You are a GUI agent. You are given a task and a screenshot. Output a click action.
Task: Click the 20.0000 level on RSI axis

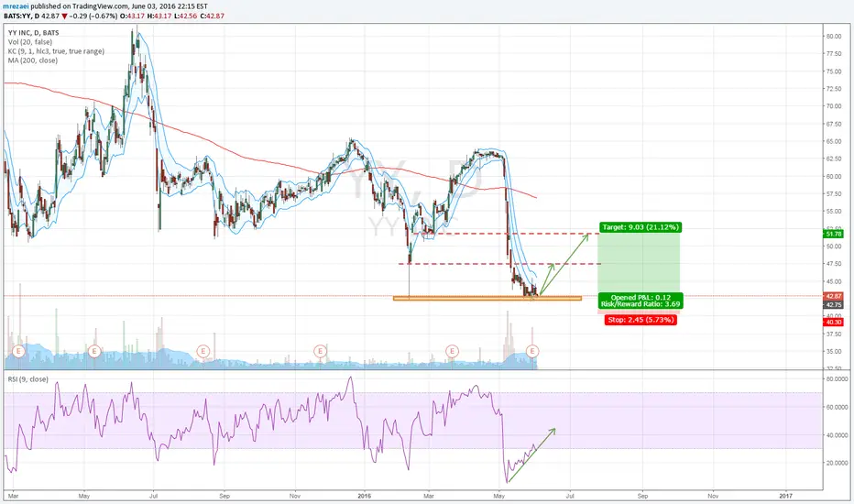[837, 463]
